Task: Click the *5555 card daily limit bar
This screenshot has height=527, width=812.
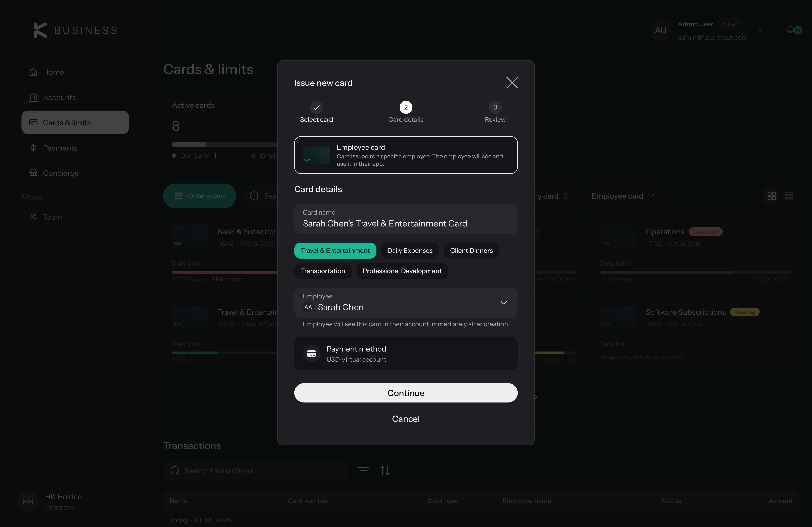Action: (x=224, y=353)
